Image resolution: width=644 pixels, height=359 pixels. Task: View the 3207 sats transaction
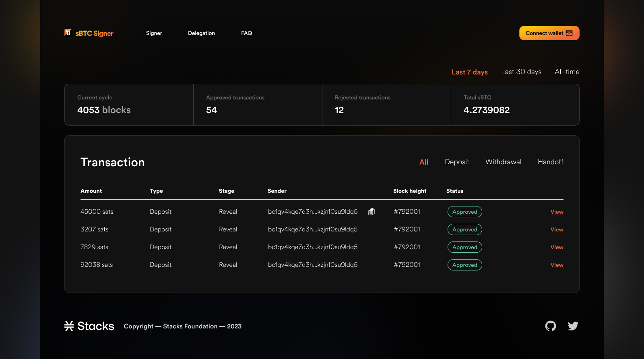[557, 229]
